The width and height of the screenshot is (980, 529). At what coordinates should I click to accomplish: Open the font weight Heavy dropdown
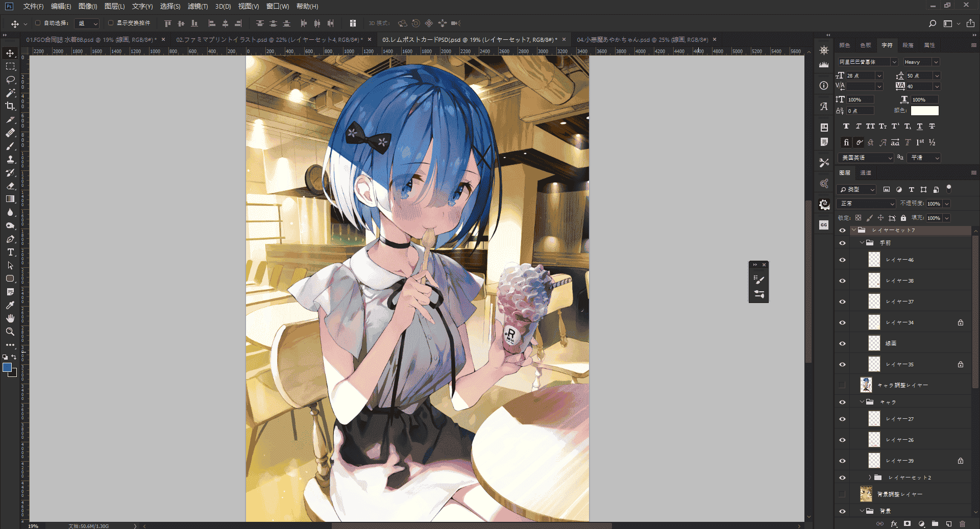pos(921,62)
